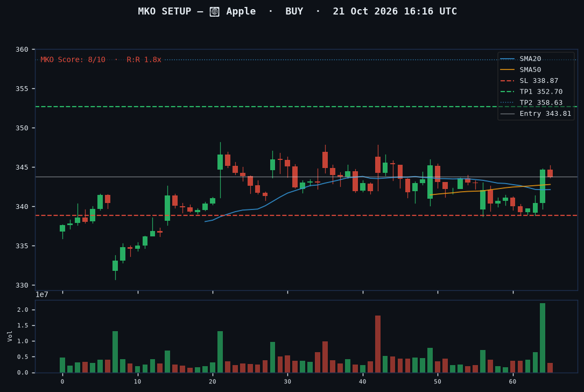Click the 355 price axis label
The image size is (584, 392).
coord(22,89)
